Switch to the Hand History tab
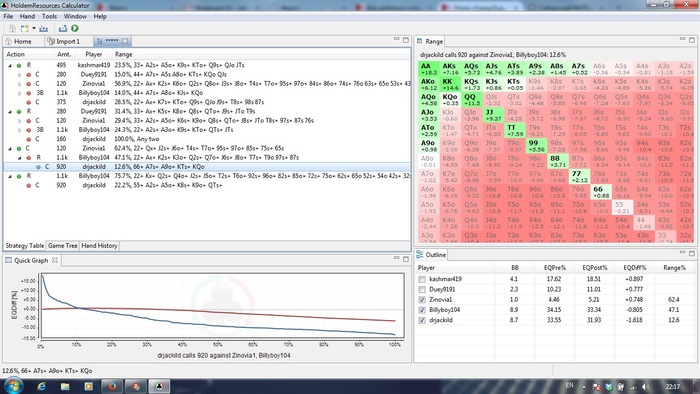The image size is (700, 394). pos(99,246)
